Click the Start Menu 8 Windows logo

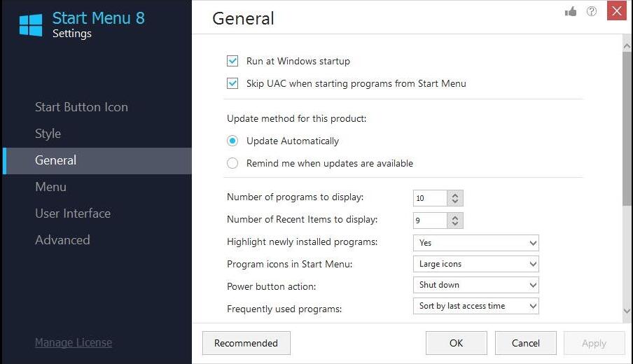[31, 25]
